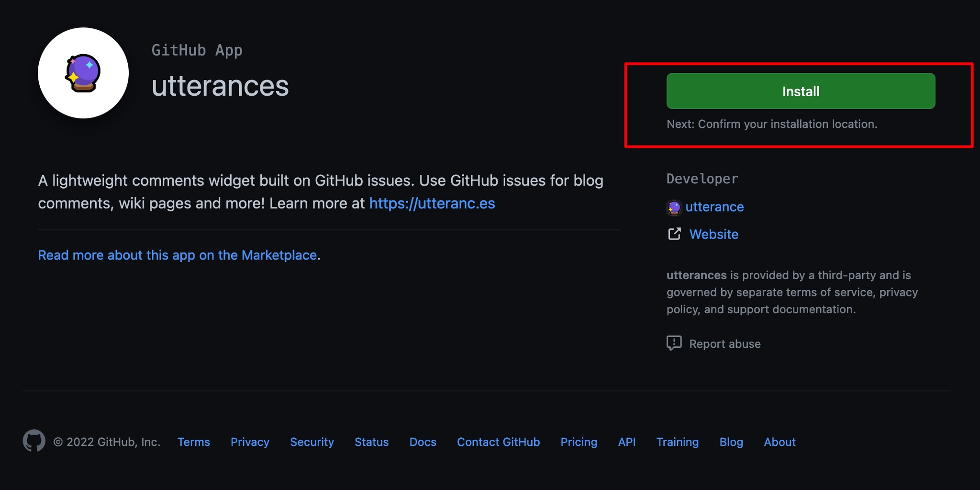Viewport: 980px width, 490px height.
Task: Click the GitHub App label text
Action: tap(197, 50)
